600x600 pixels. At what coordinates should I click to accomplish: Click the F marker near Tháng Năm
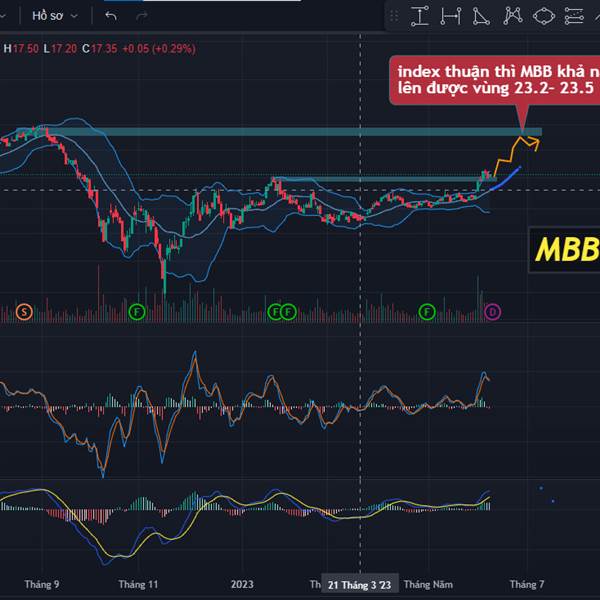tap(427, 312)
